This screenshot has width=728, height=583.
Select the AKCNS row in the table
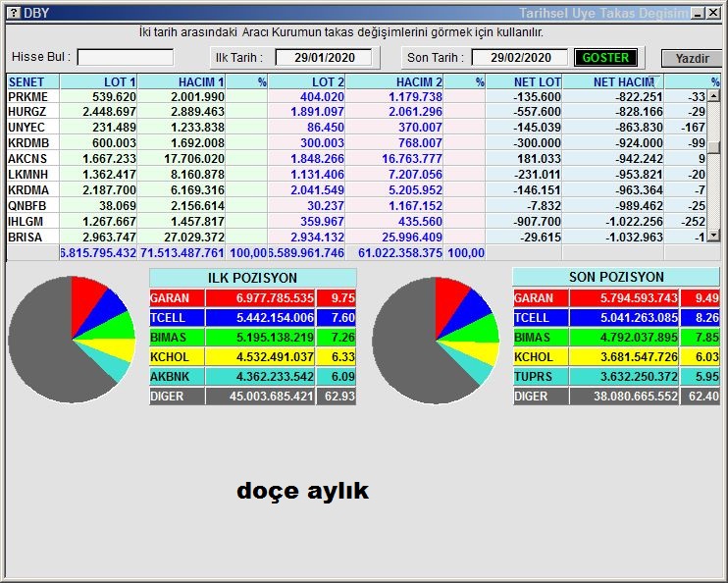(27, 158)
